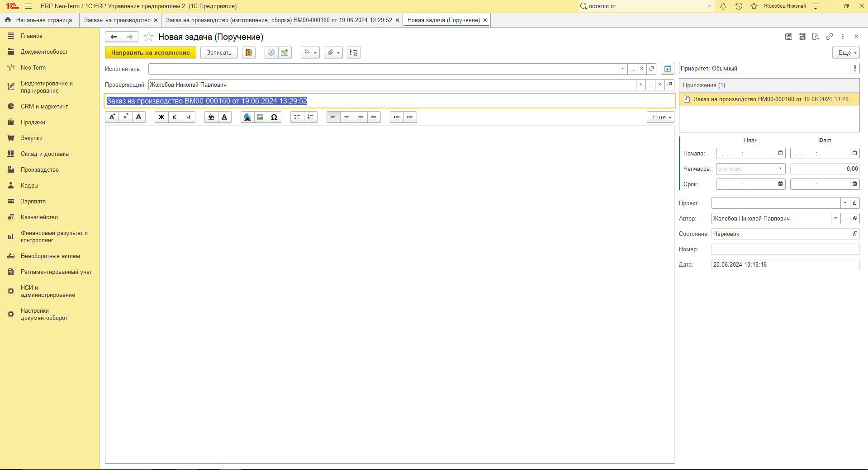Screen dimensions: 868x470
Task: Center align the text
Action: coord(346,117)
